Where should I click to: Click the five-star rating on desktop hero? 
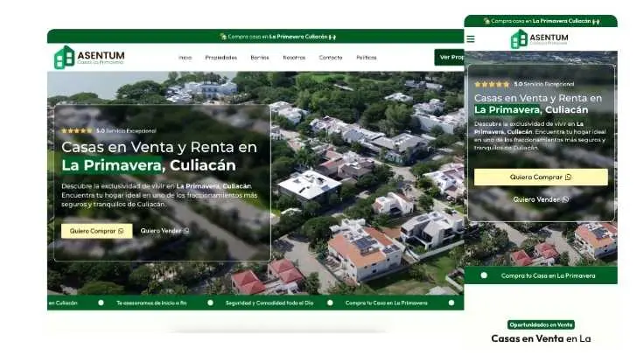[x=77, y=130]
